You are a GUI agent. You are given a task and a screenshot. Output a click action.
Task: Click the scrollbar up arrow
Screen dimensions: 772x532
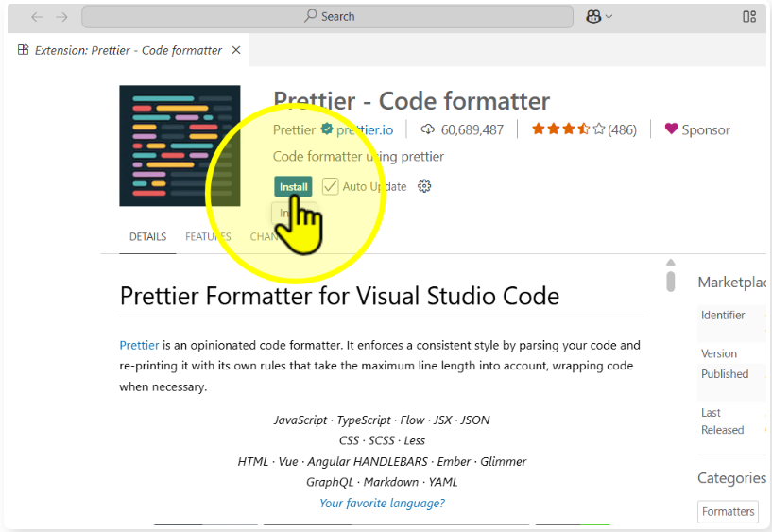point(671,263)
